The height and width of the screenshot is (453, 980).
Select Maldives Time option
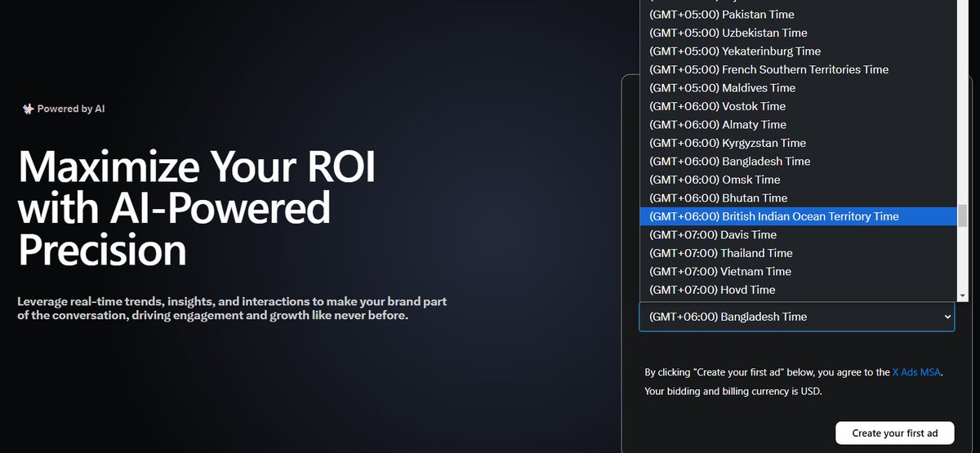[x=798, y=88]
